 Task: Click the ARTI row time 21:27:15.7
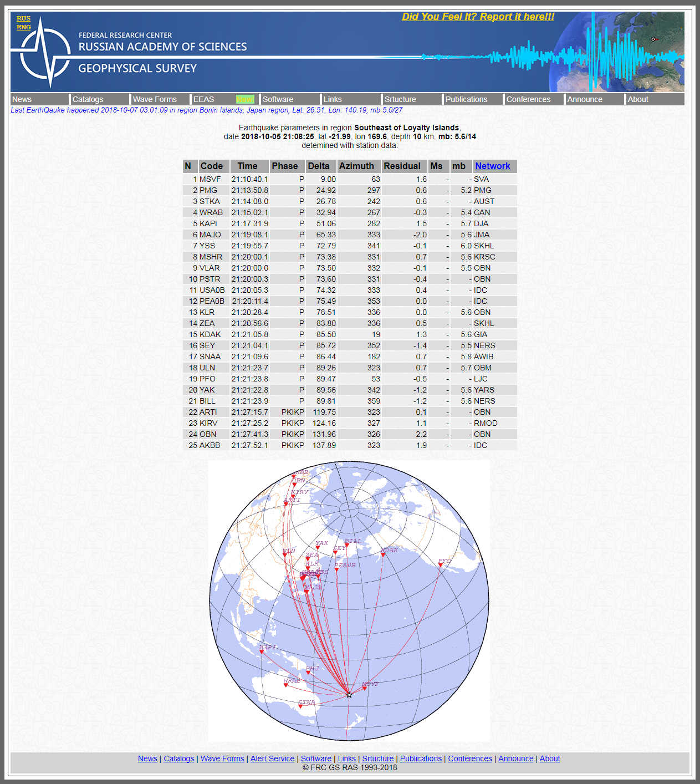249,412
